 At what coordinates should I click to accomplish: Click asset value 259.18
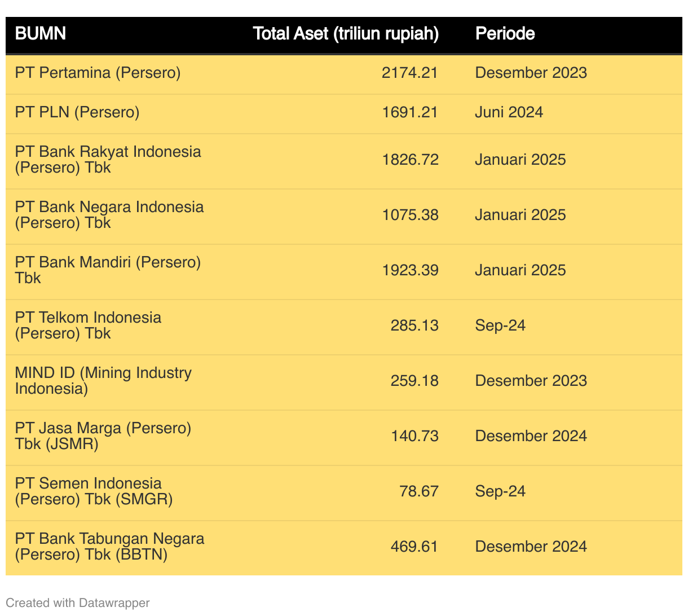tap(414, 381)
